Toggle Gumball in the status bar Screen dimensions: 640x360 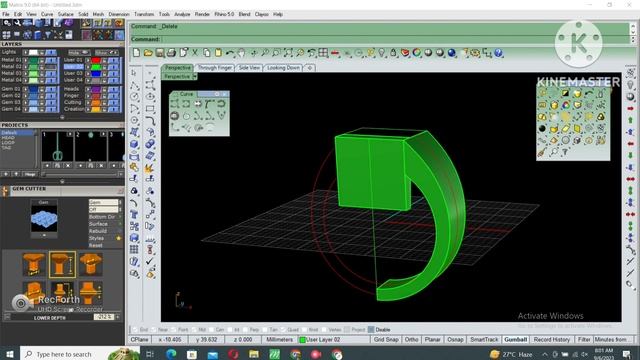[516, 340]
